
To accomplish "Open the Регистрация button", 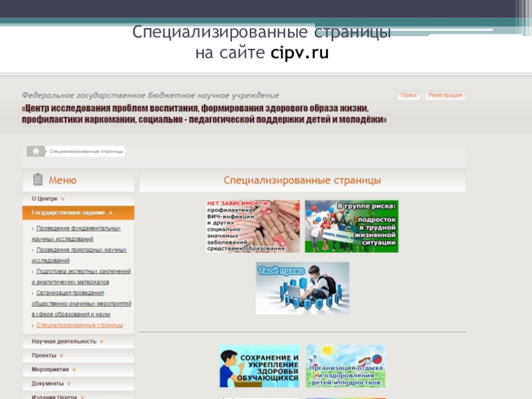I will pyautogui.click(x=445, y=95).
